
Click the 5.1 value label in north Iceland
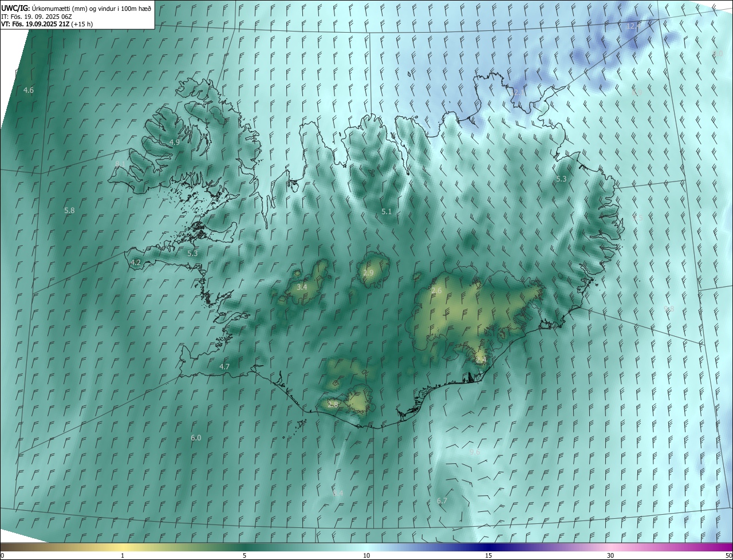[387, 212]
